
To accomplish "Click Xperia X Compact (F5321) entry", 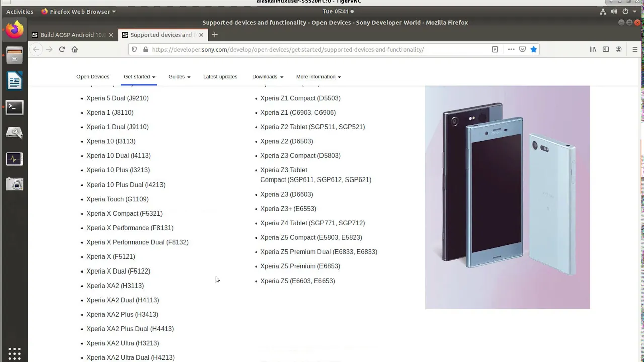I will coord(124,214).
